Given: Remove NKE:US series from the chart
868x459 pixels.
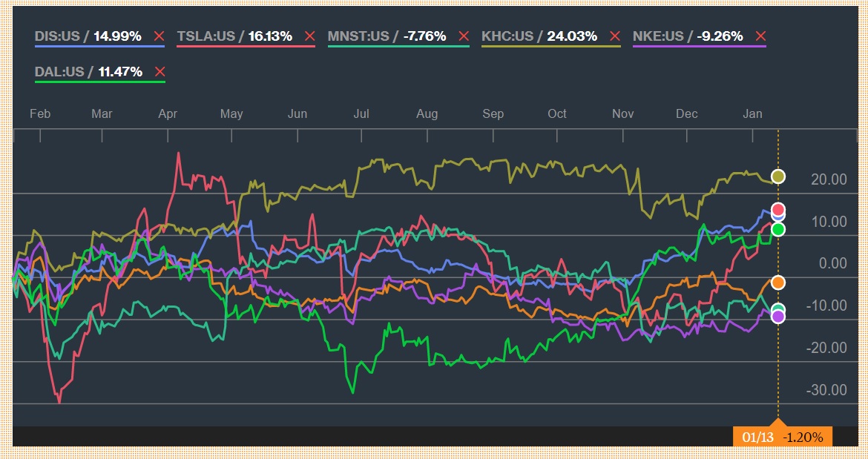Looking at the screenshot, I should (760, 36).
